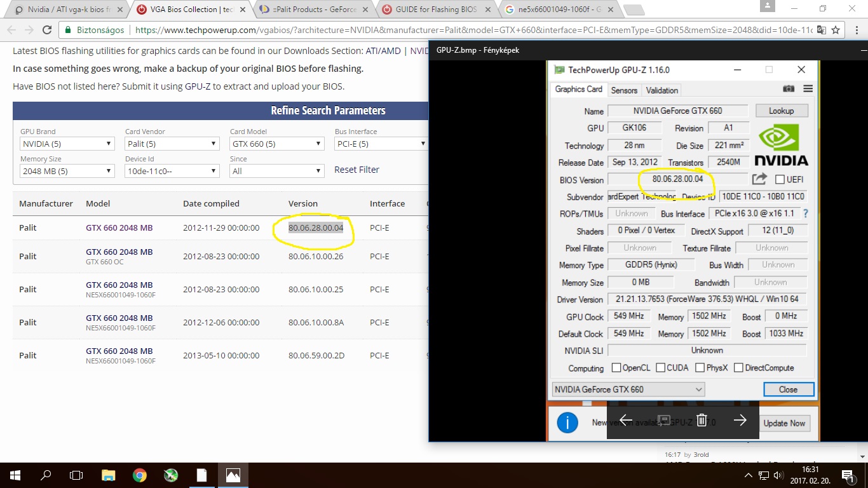The image size is (868, 488).
Task: Click the NVIDIA logo in GPU-Z
Action: pos(781,146)
